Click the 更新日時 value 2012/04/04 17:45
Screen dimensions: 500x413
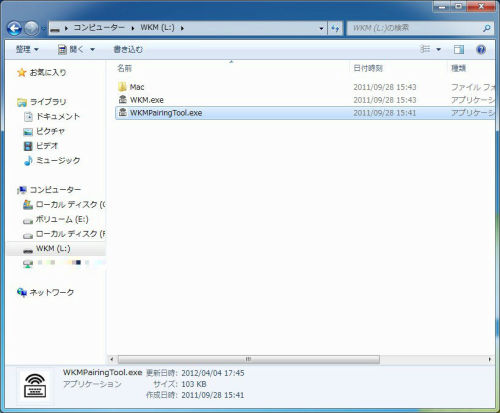213,373
